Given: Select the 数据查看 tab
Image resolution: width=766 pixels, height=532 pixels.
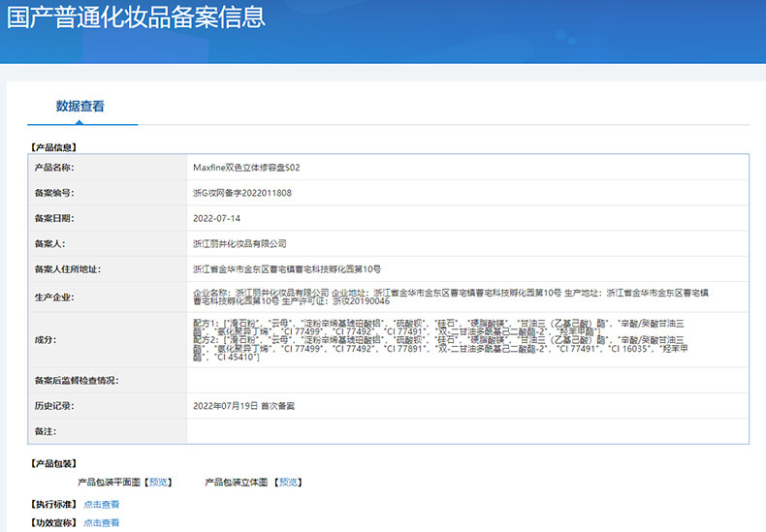Looking at the screenshot, I should coord(80,106).
